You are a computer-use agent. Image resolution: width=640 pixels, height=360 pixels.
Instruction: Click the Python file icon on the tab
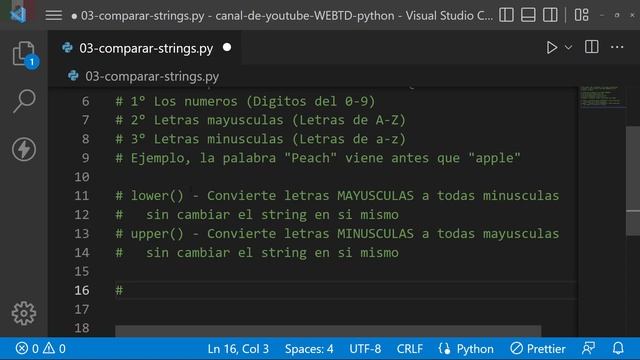pos(67,48)
